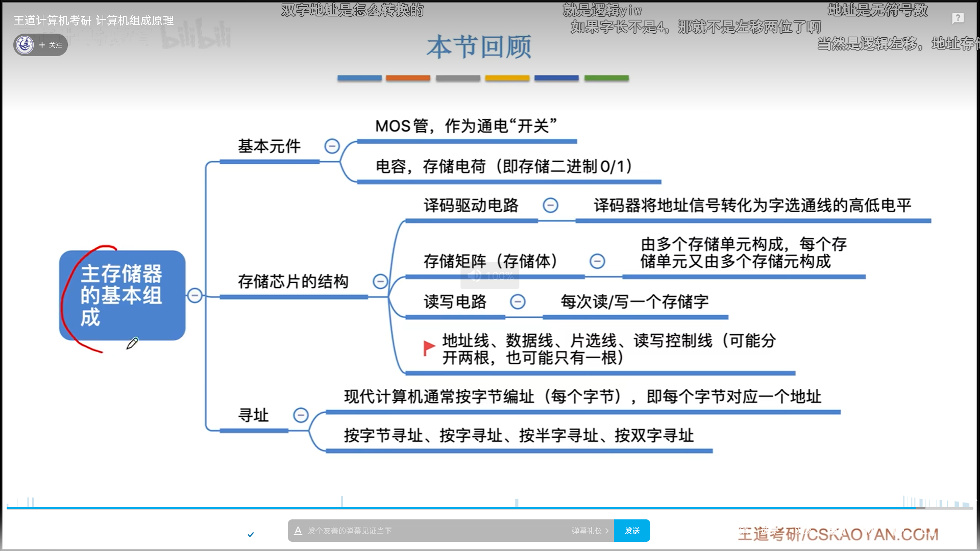This screenshot has width=980, height=551.
Task: Select the 存储芯片的结构 node
Action: tap(293, 281)
